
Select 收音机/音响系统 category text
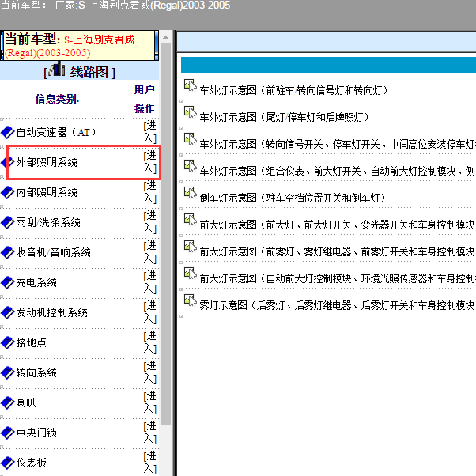(54, 252)
